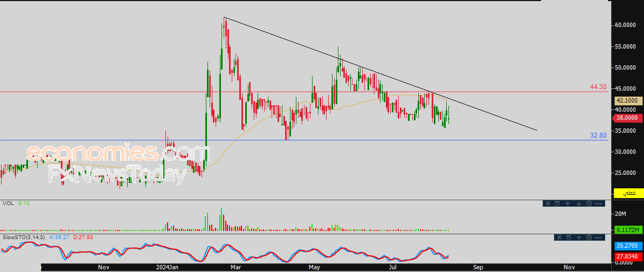Image resolution: width=644 pixels, height=272 pixels.
Task: Move the VOL panel down
Action: (x=578, y=203)
